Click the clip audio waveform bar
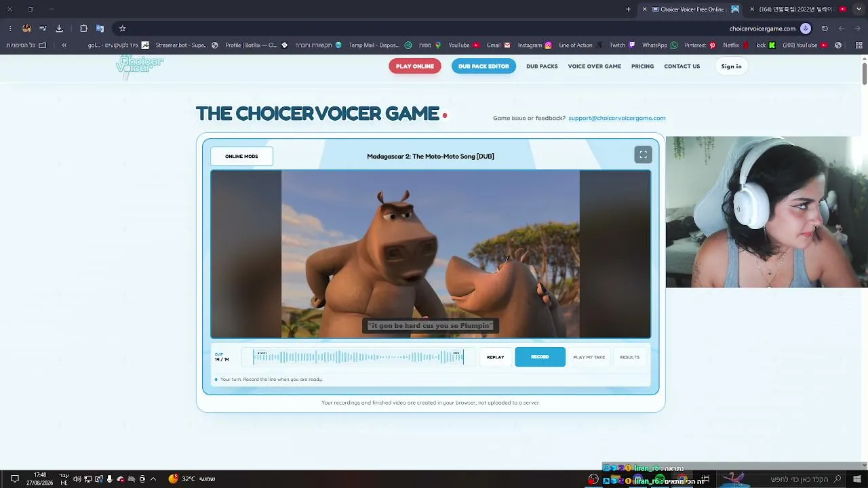Screen dimensions: 868x488 359,357
